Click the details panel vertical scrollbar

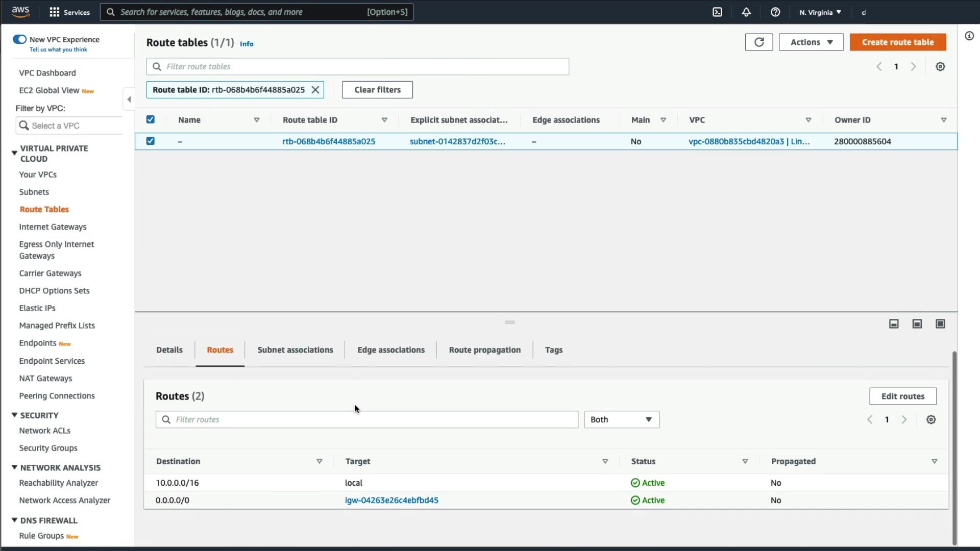pos(954,448)
